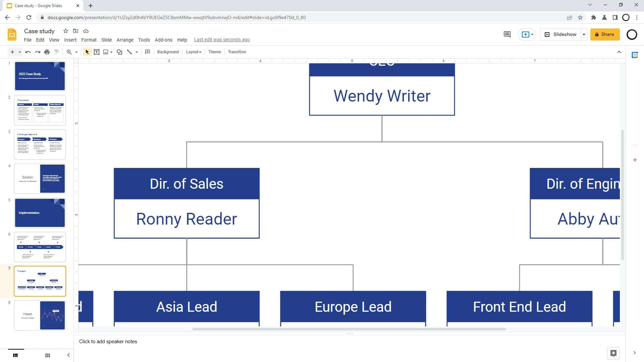Click the Background button
This screenshot has width=644, height=362.
click(x=168, y=52)
